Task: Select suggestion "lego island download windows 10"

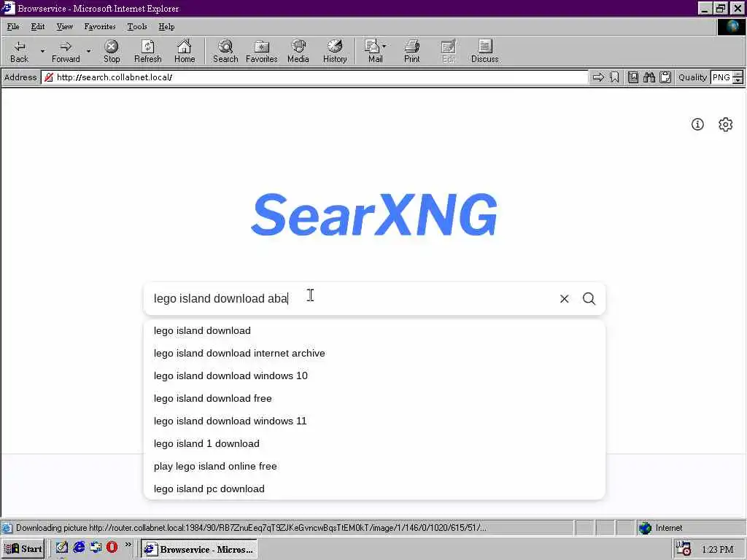Action: 374,376
